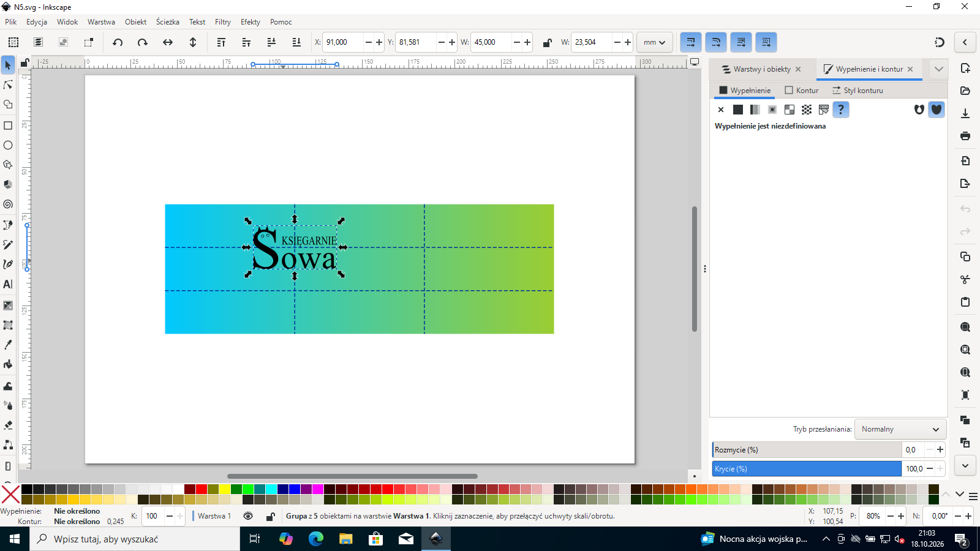
Task: Select unset fill question mark
Action: [841, 110]
